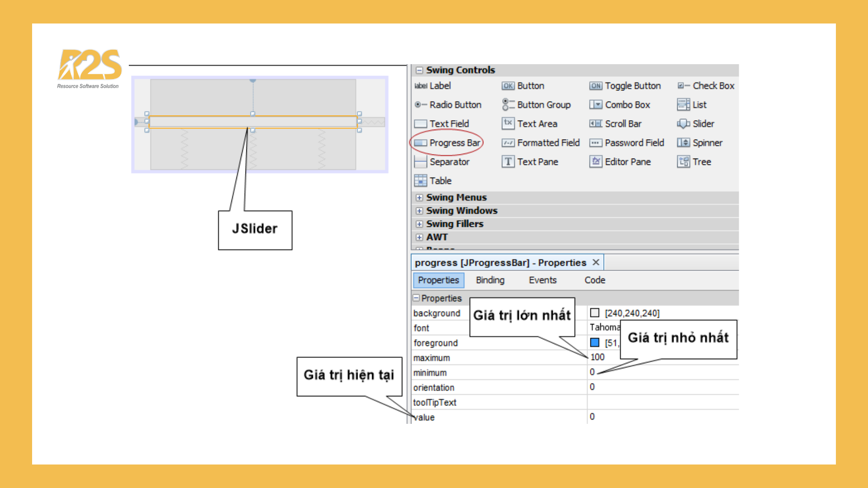Select the Editor Pane icon
The image size is (868, 488).
(x=595, y=161)
